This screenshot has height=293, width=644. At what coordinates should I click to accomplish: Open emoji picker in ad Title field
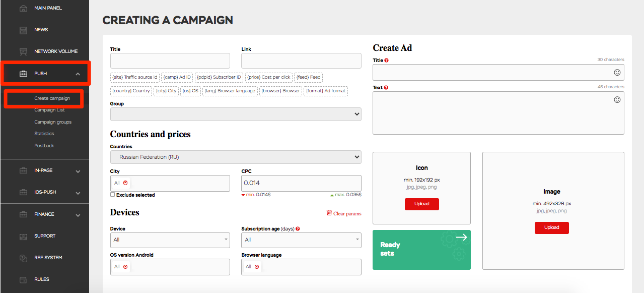point(617,73)
